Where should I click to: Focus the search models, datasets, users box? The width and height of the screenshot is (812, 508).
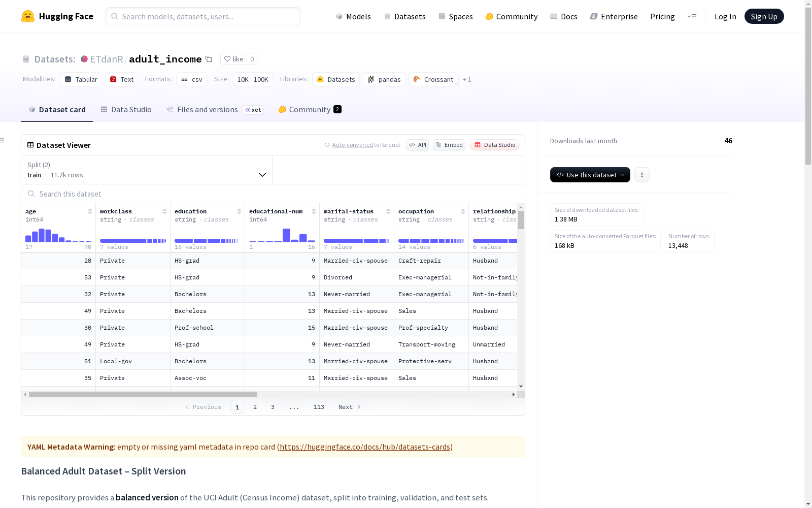[203, 16]
